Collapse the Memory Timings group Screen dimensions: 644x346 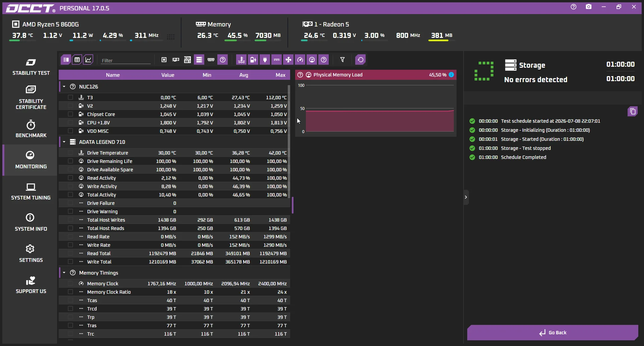tap(64, 273)
